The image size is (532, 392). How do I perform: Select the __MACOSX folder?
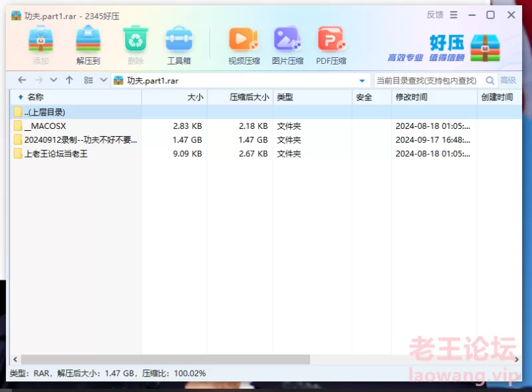click(266, 126)
